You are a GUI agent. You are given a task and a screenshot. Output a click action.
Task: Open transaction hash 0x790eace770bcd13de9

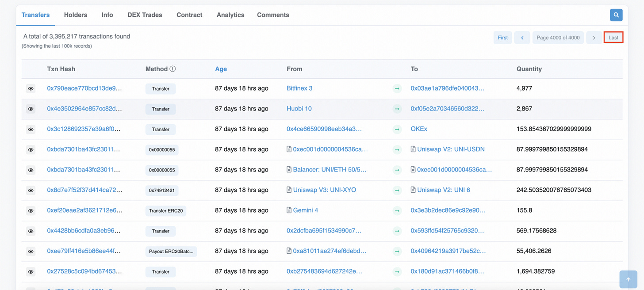(x=84, y=88)
